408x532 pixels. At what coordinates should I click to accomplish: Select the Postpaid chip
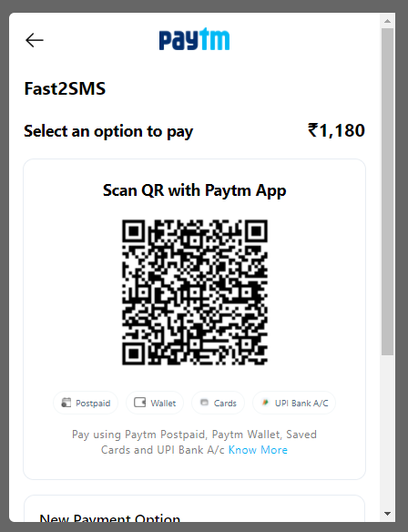coord(86,403)
